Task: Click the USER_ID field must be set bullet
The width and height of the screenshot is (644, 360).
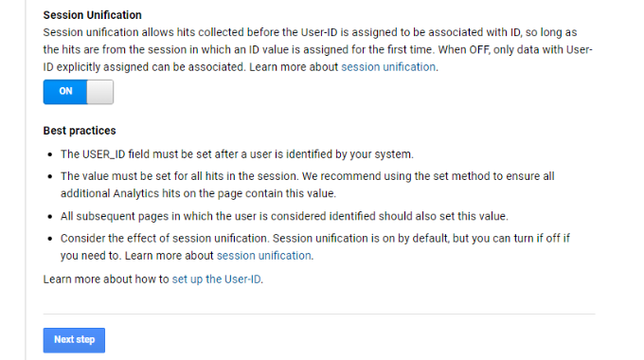Action: point(237,154)
